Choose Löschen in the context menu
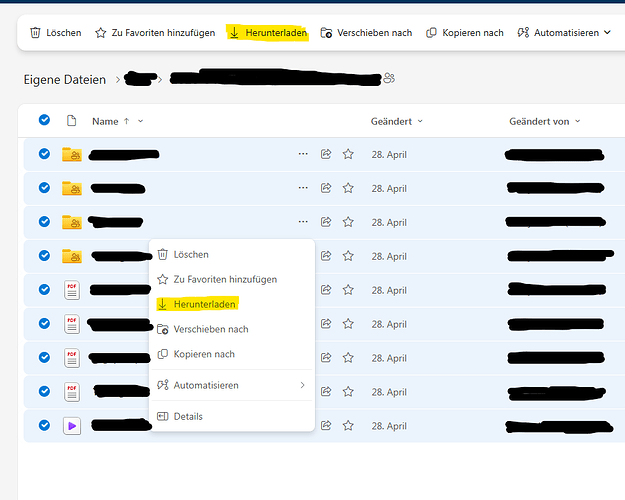 click(232, 254)
